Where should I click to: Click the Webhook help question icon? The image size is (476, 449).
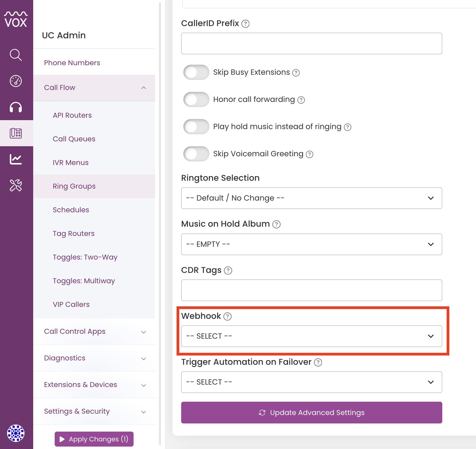[x=227, y=316]
